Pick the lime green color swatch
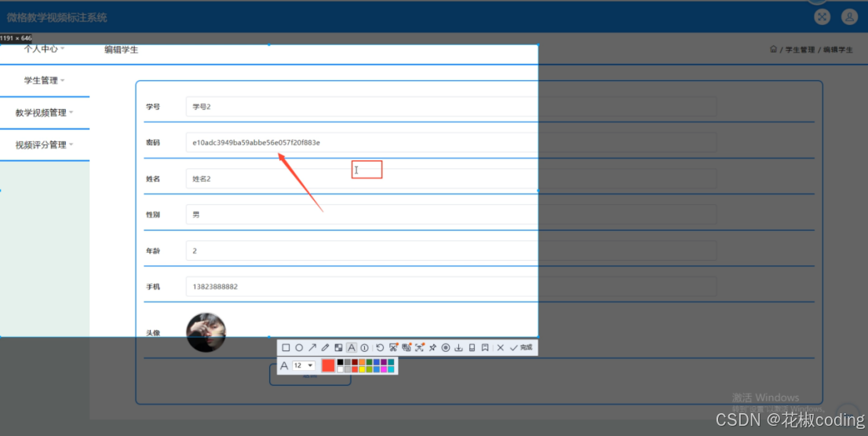 point(369,369)
